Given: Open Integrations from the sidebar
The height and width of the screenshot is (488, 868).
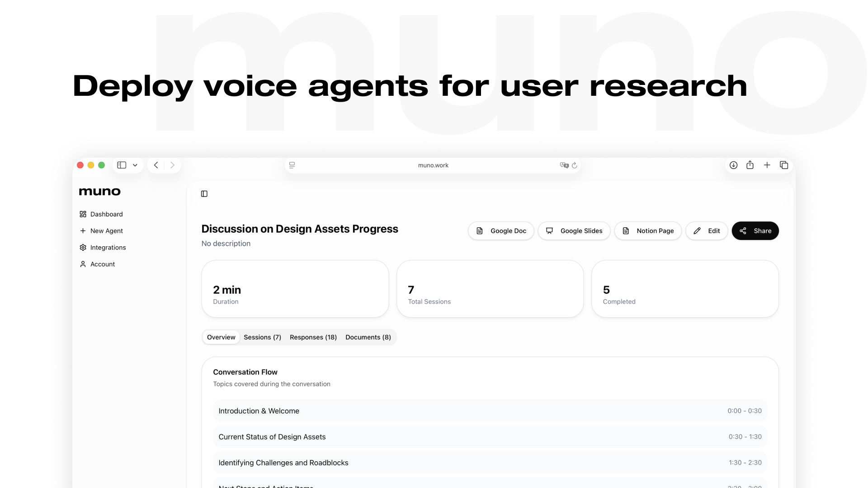Looking at the screenshot, I should (x=108, y=248).
